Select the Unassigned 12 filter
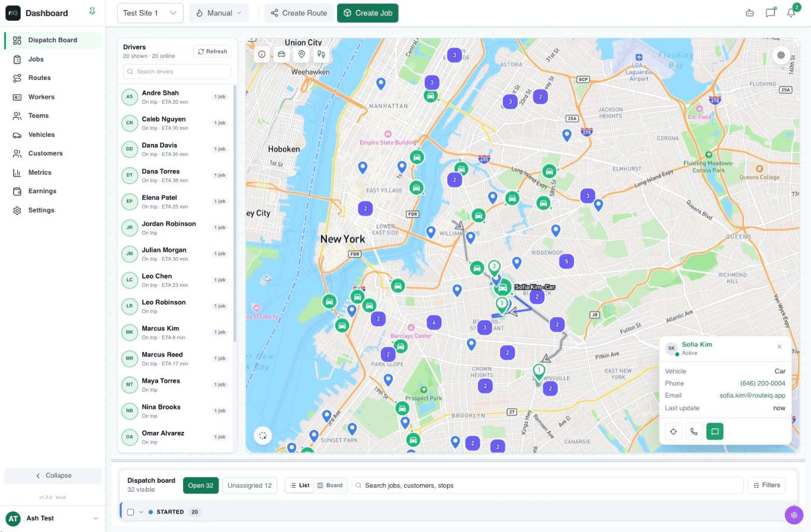The width and height of the screenshot is (811, 532). [249, 485]
